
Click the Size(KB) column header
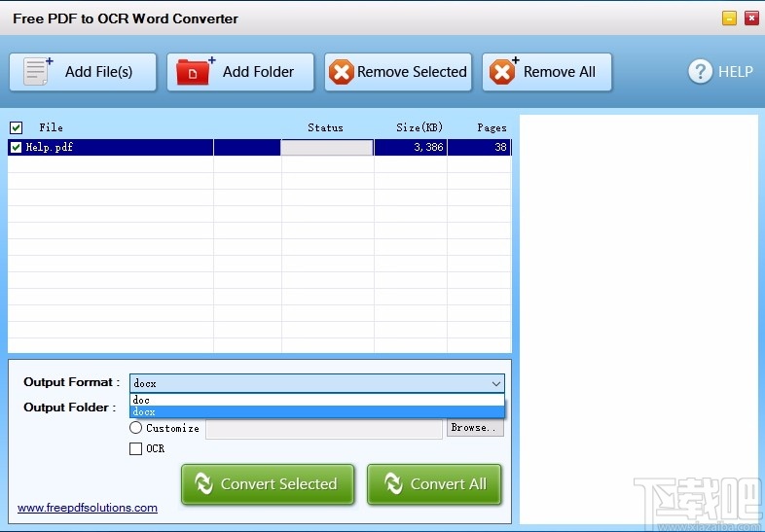(x=419, y=127)
